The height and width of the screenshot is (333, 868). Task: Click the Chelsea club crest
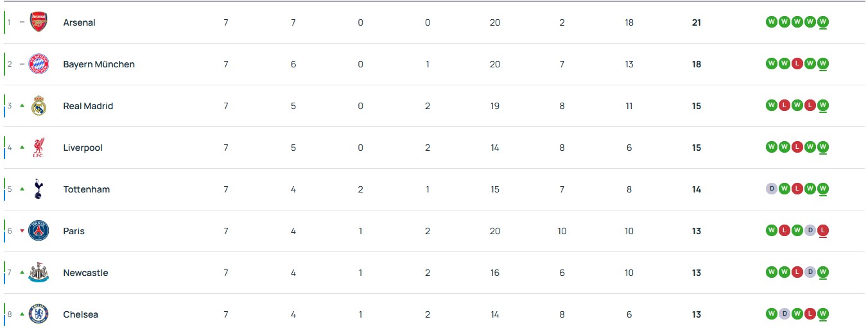(39, 314)
